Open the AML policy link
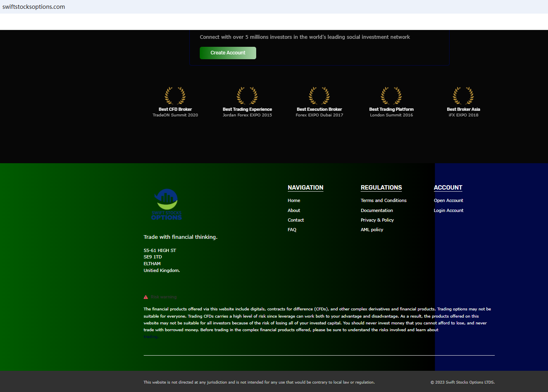Viewport: 548px width, 392px height. [372, 230]
